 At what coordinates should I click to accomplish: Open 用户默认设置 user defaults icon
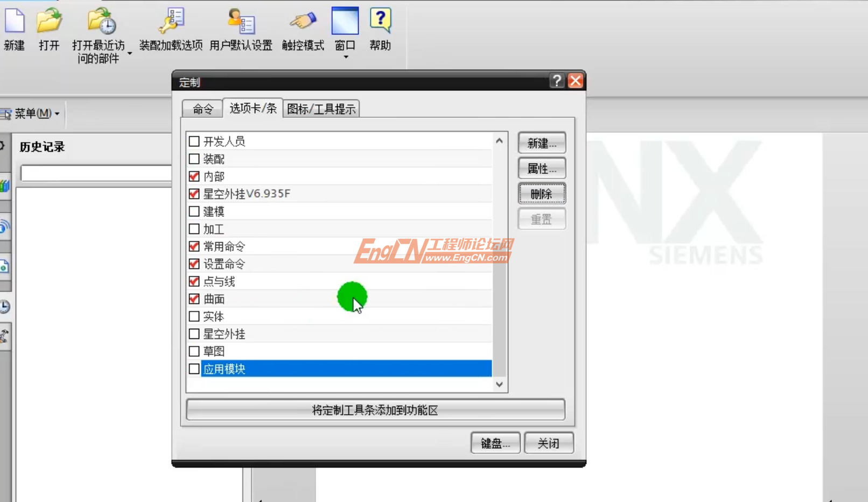(x=240, y=22)
